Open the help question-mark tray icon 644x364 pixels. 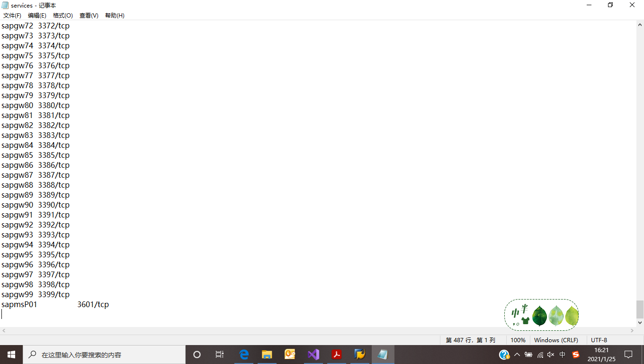coord(503,354)
